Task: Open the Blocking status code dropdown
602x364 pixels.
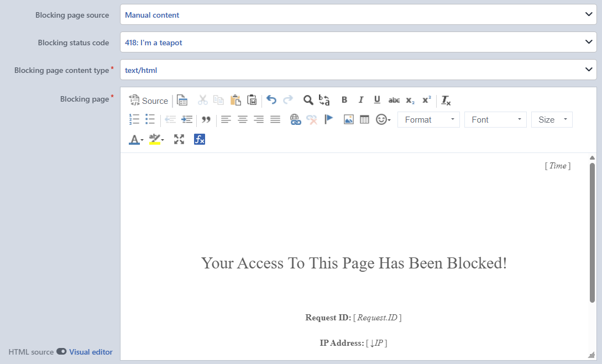Action: pos(358,42)
